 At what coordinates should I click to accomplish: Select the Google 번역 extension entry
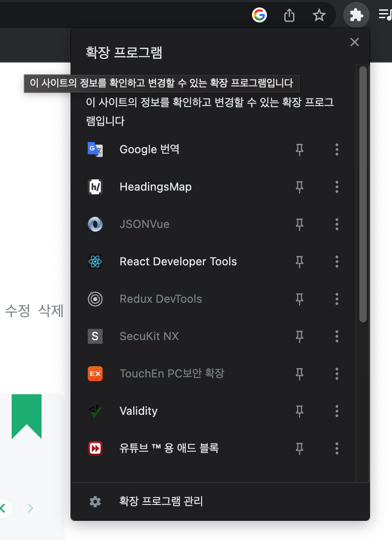click(x=149, y=149)
